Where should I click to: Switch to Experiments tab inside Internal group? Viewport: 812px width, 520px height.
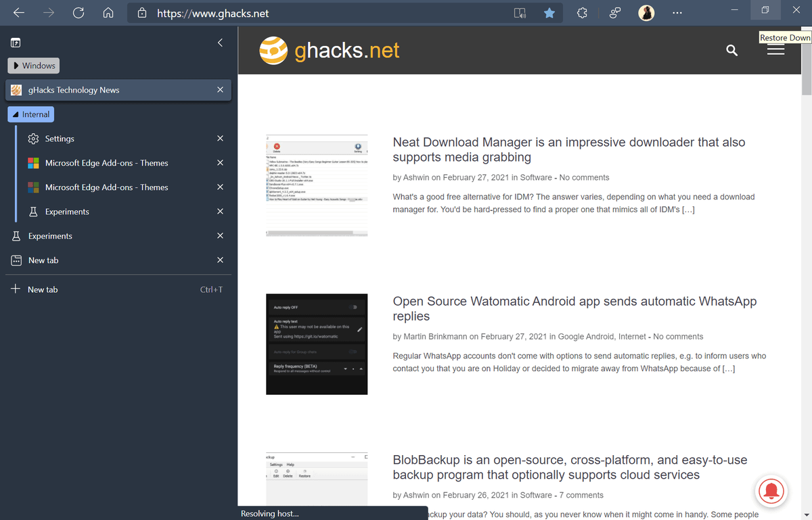tap(118, 212)
